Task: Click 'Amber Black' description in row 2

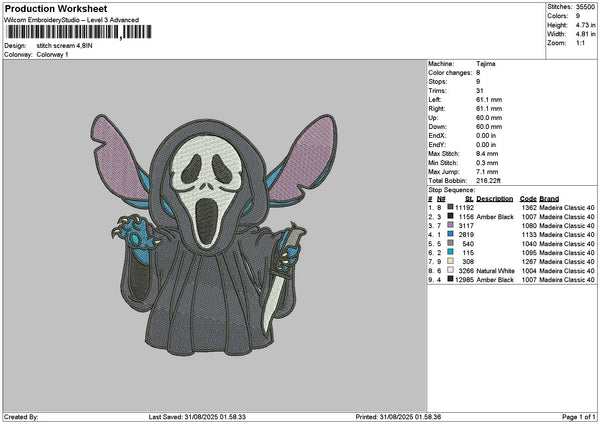Action: coord(495,217)
